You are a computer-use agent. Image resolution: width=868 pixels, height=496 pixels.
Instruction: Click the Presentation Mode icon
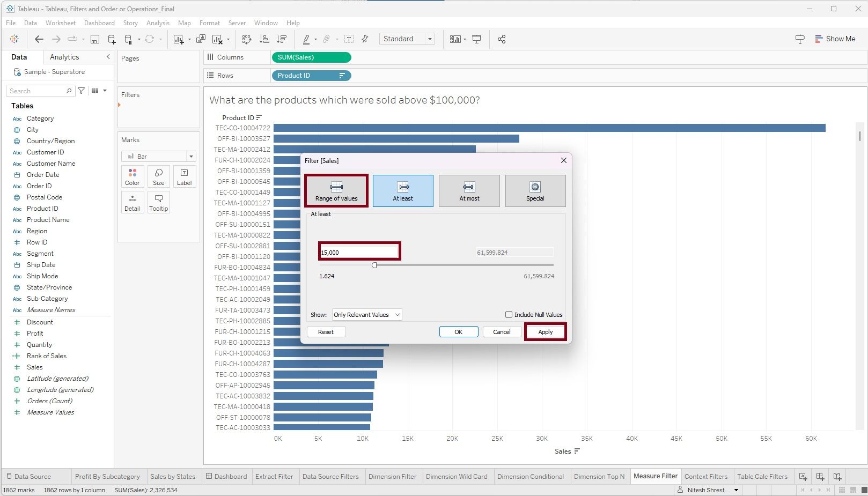[x=476, y=39]
